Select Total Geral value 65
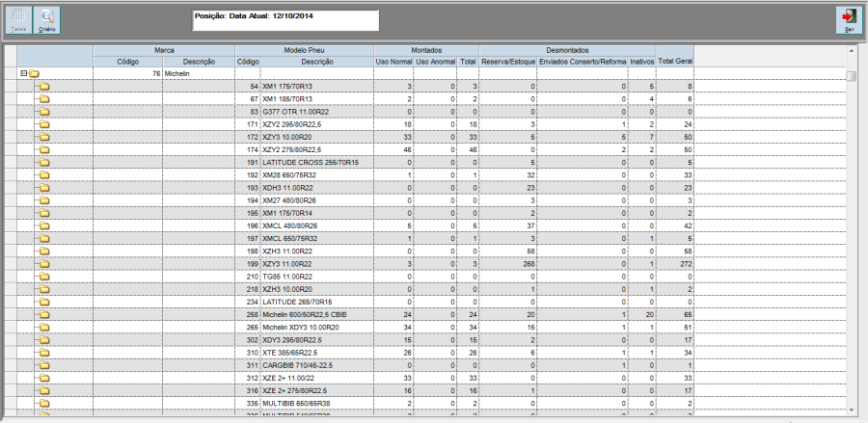 click(x=675, y=315)
